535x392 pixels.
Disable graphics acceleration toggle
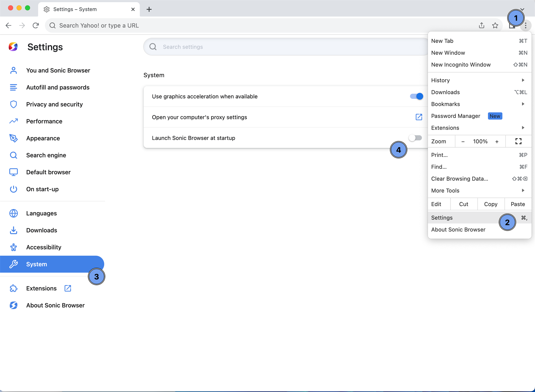[x=416, y=96]
